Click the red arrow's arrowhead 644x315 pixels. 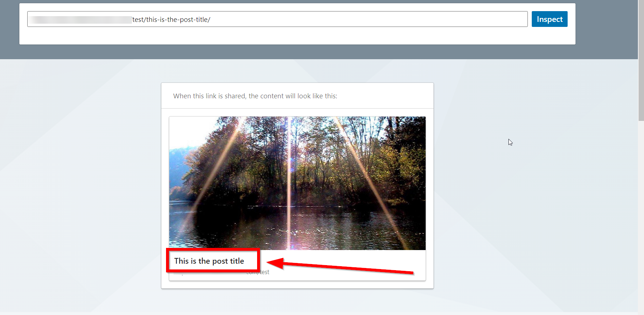[275, 263]
